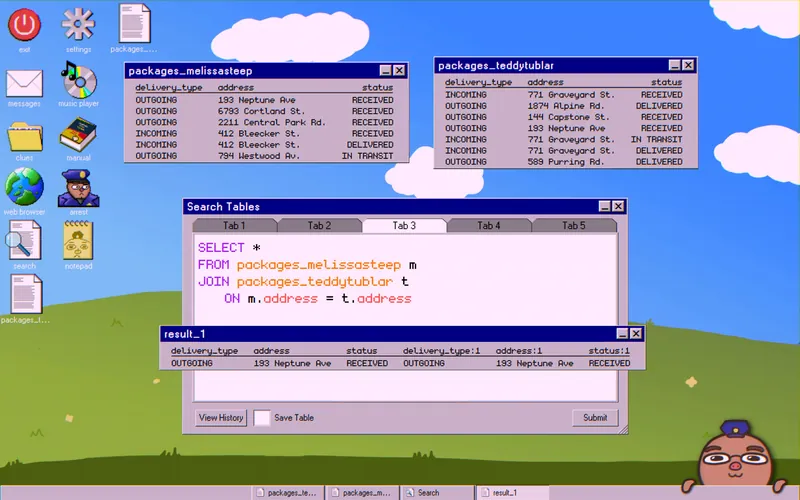
Task: Minimize the packages_melissasteep window
Action: (x=386, y=70)
